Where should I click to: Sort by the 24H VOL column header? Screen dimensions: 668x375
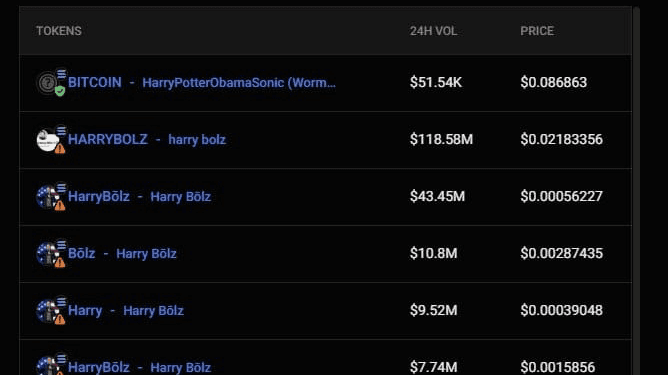[x=433, y=31]
